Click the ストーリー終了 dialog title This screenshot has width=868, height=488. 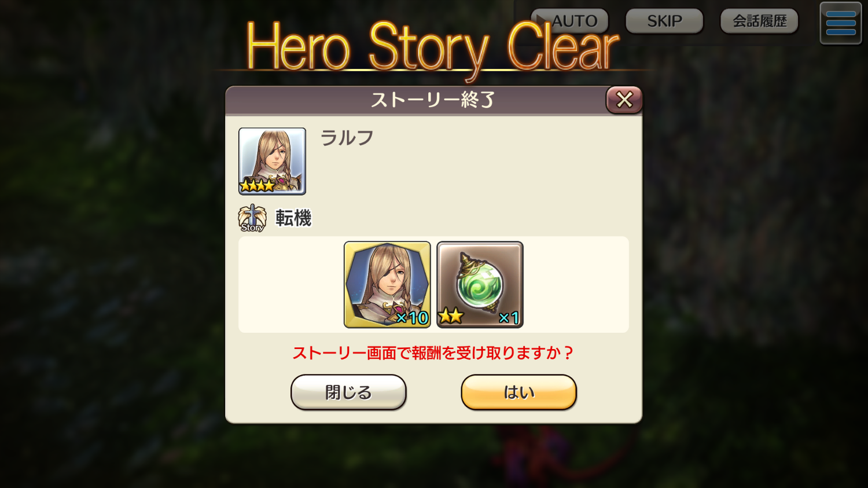433,100
